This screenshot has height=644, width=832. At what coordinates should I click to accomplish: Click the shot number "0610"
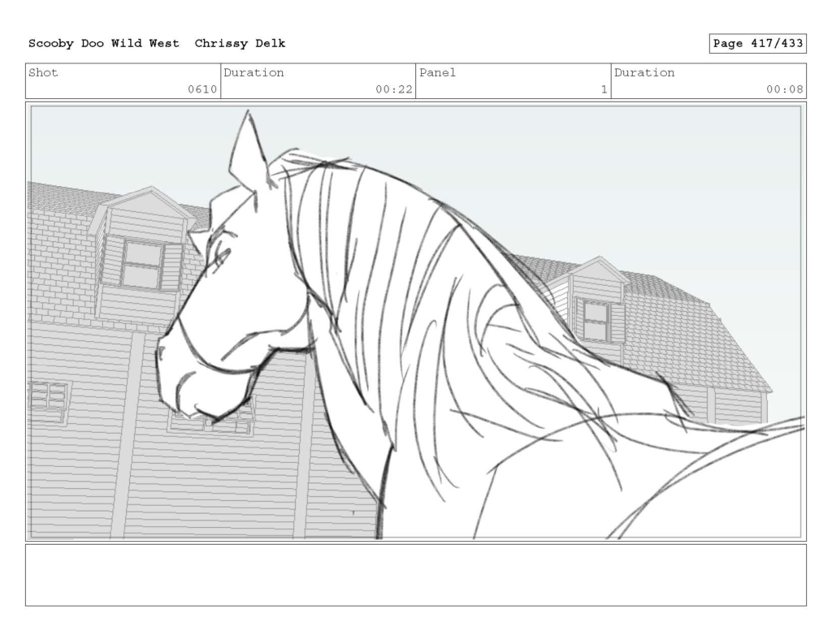point(202,89)
